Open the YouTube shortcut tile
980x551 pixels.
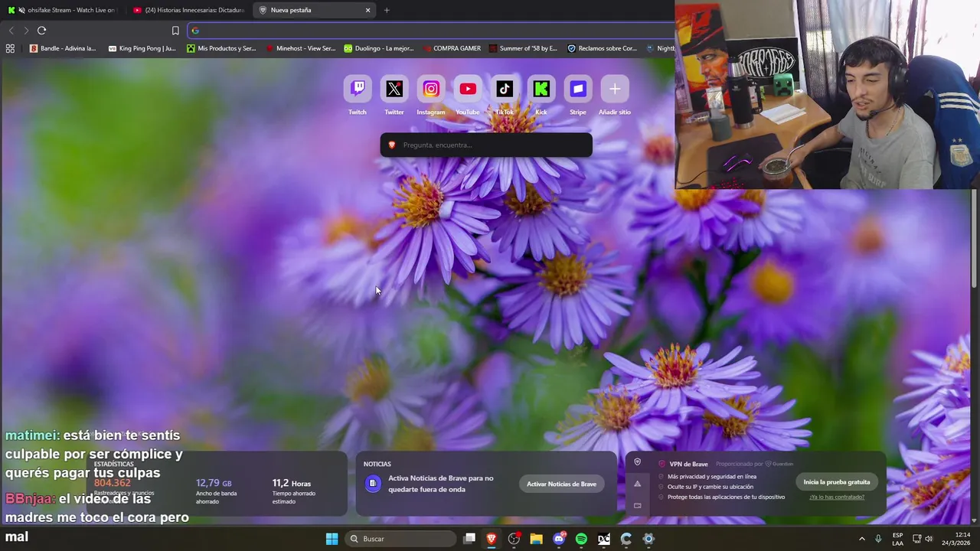click(468, 90)
